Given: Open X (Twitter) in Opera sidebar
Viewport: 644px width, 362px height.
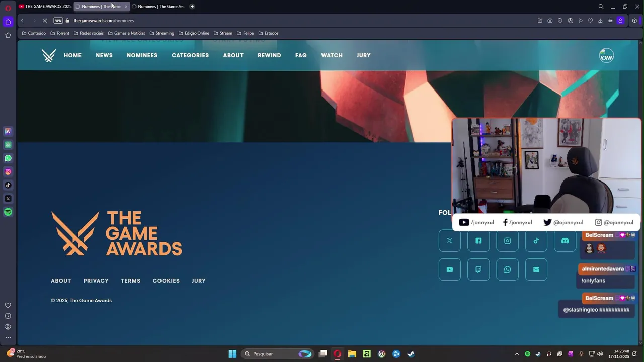Looking at the screenshot, I should [x=8, y=199].
